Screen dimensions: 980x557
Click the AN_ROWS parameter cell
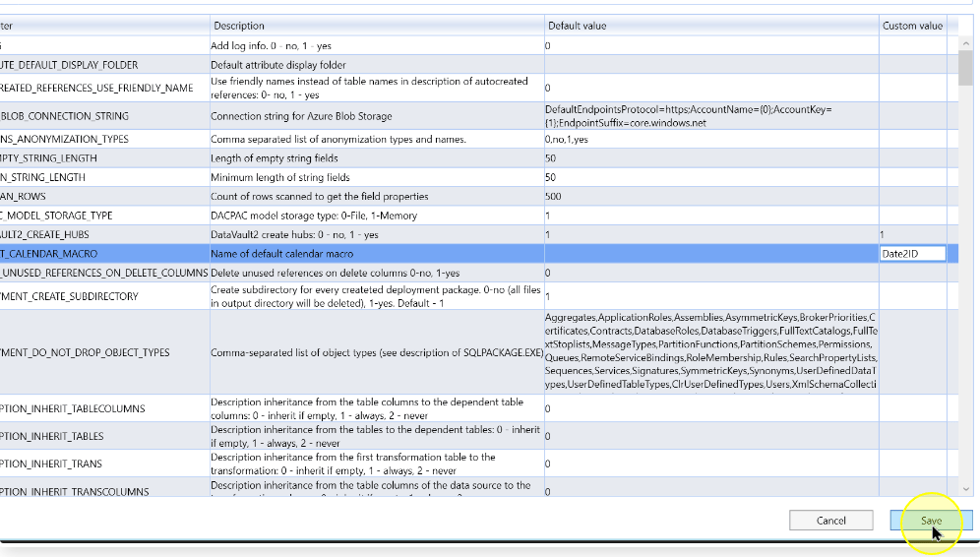104,196
